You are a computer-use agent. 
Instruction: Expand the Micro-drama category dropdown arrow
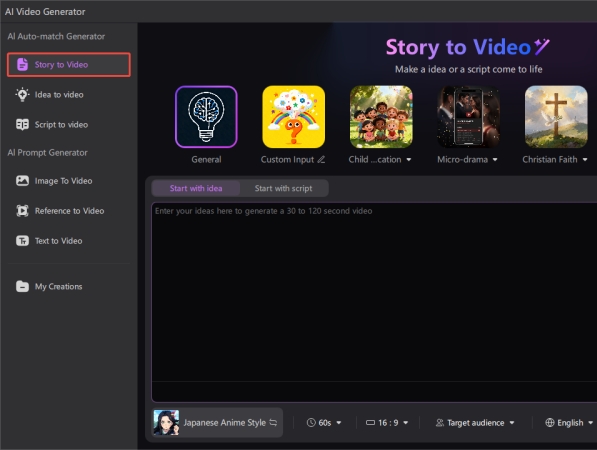point(495,160)
